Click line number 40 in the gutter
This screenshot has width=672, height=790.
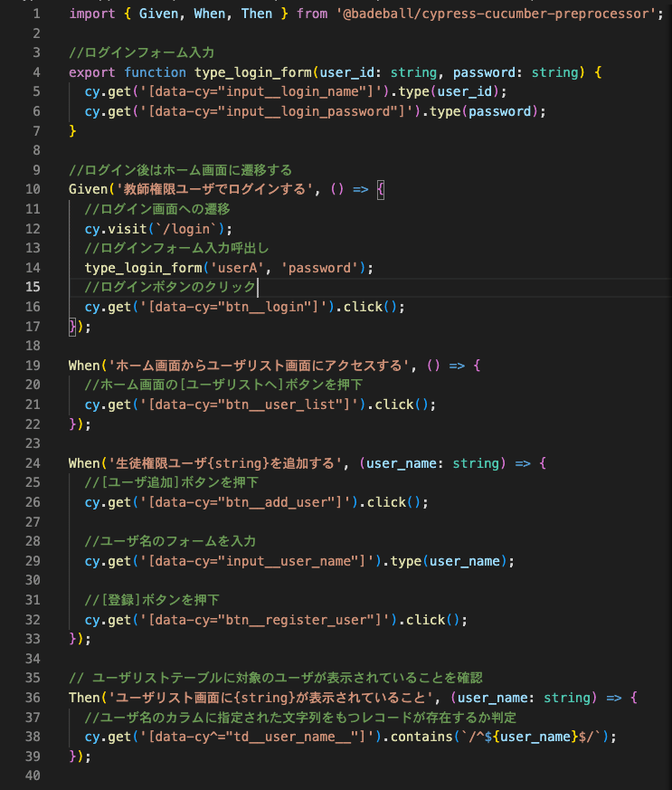pyautogui.click(x=33, y=776)
